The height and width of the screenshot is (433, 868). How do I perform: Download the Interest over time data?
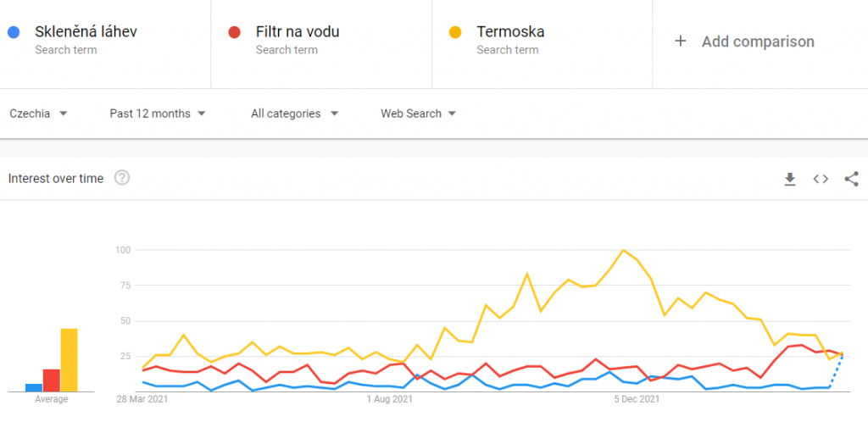tap(790, 179)
